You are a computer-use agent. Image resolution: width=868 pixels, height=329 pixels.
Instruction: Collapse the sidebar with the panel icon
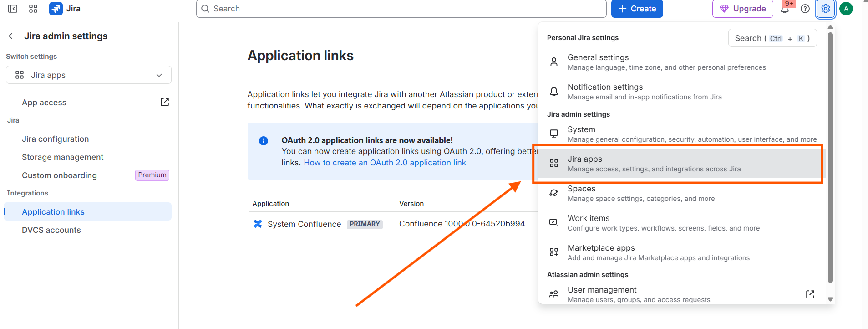pos(13,9)
